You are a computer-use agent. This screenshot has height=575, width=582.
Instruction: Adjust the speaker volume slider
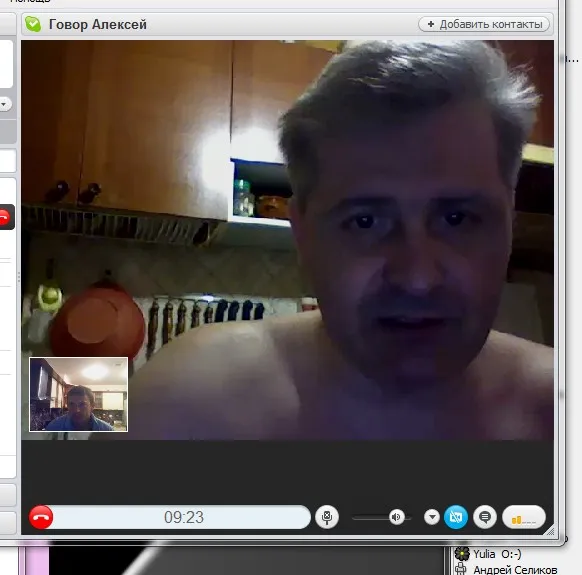pyautogui.click(x=382, y=517)
